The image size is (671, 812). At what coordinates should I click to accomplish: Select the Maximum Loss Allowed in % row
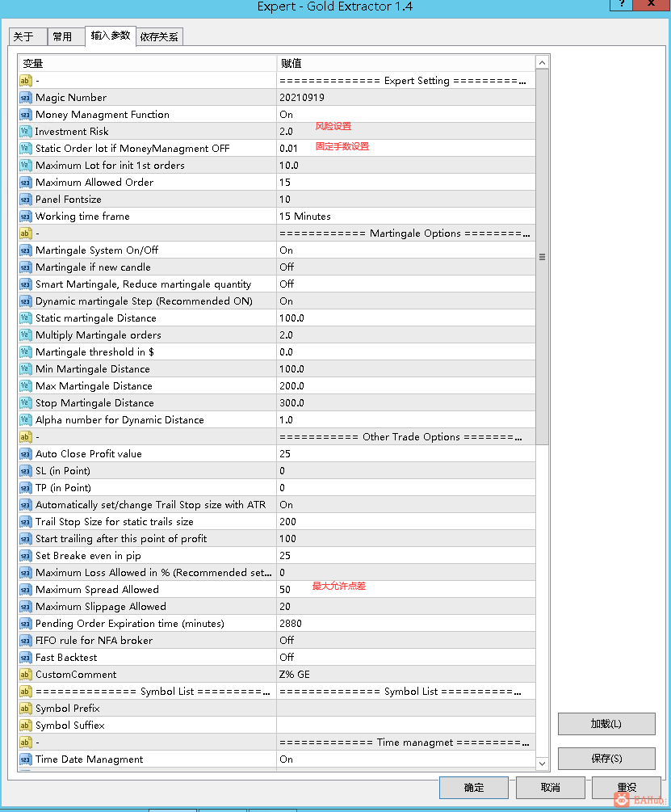pyautogui.click(x=277, y=573)
